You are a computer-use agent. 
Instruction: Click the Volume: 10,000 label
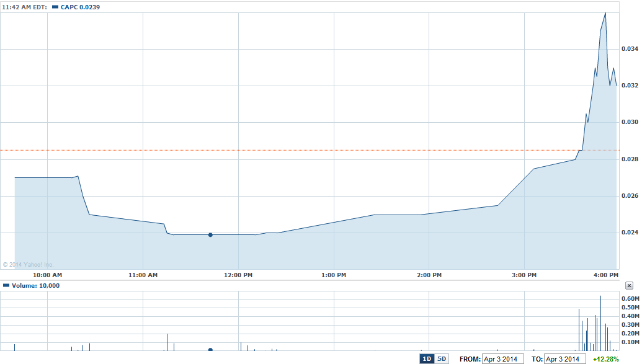pos(35,285)
